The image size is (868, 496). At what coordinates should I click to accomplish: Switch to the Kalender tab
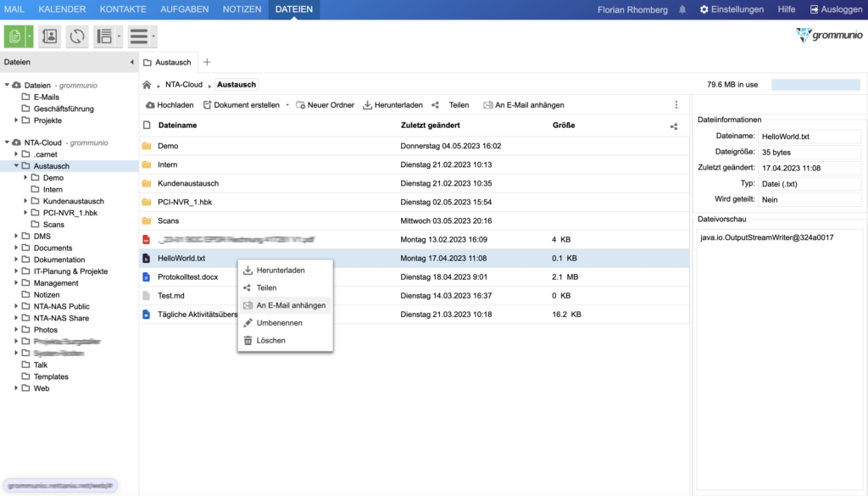coord(62,9)
